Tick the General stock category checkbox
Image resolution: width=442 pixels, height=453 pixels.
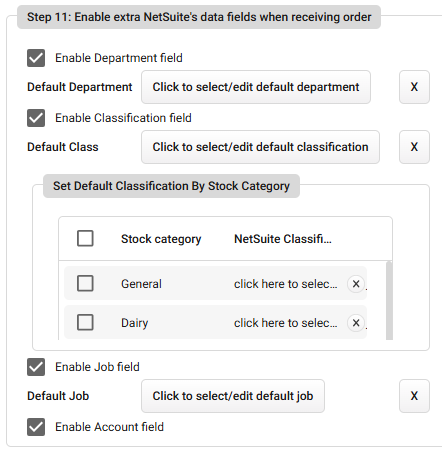coord(85,283)
